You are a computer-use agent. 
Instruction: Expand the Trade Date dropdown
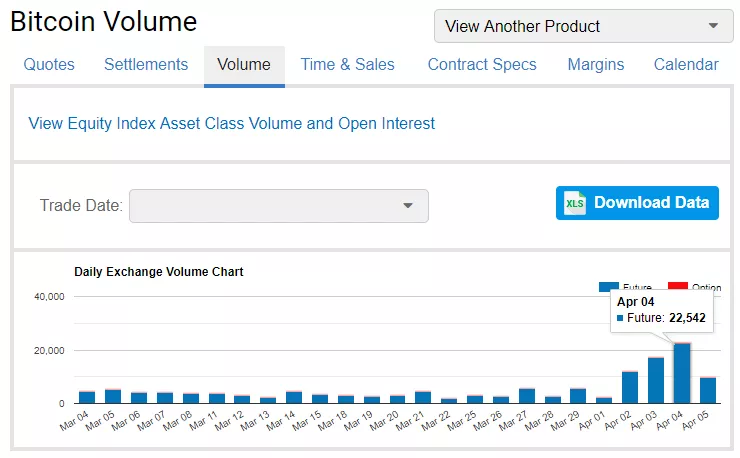279,206
